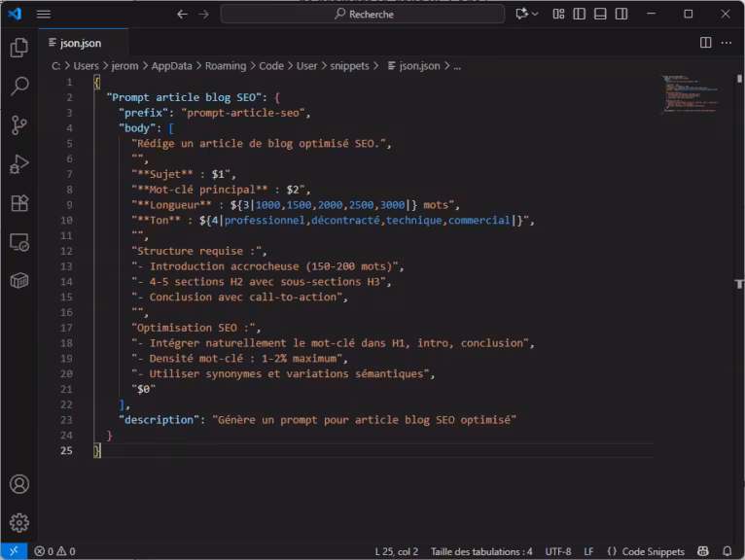Open the Remote Explorer view
745x560 pixels.
tap(18, 241)
